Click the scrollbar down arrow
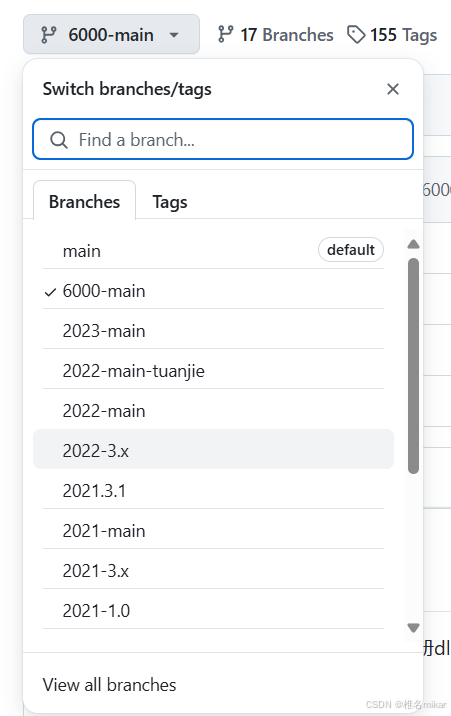The image size is (451, 716). [414, 628]
